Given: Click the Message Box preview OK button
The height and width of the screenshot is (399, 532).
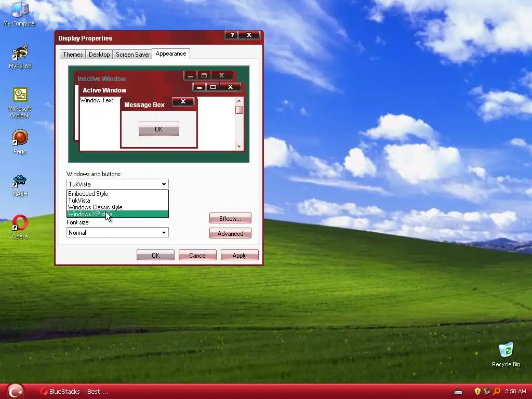Looking at the screenshot, I should click(x=159, y=129).
